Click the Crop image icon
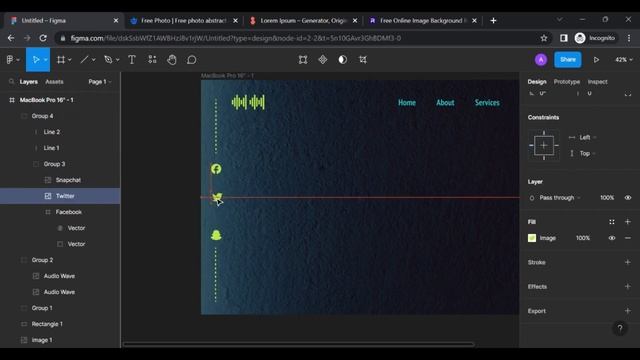The height and width of the screenshot is (360, 640). (x=363, y=60)
